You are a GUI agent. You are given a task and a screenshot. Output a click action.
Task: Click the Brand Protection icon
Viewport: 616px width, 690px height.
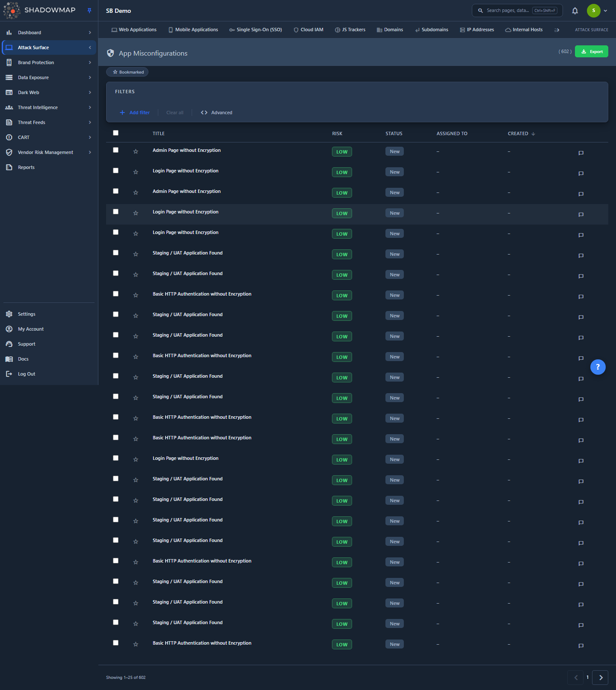point(9,62)
